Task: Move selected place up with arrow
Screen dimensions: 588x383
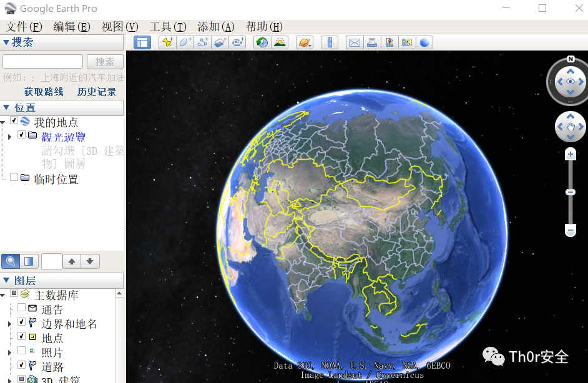Action: pyautogui.click(x=72, y=261)
